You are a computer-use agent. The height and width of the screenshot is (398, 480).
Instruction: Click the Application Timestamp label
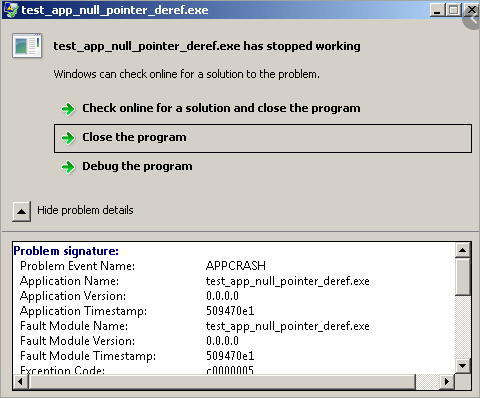pos(83,311)
